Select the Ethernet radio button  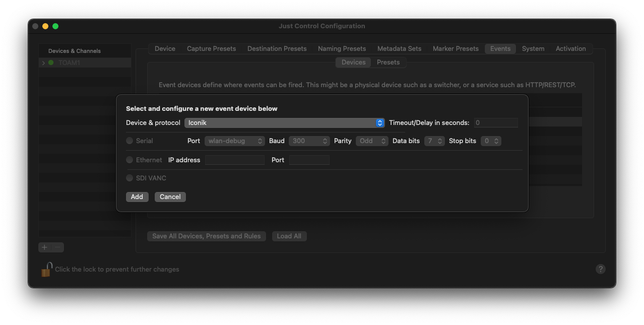(x=130, y=160)
